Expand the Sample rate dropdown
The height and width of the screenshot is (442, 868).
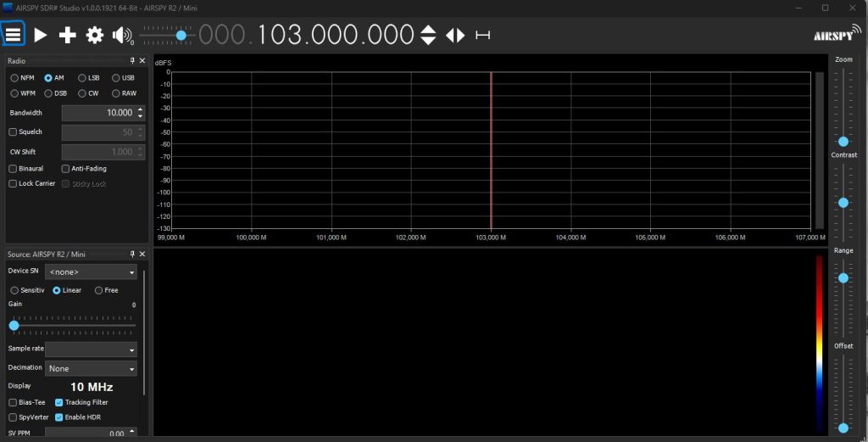tap(91, 350)
